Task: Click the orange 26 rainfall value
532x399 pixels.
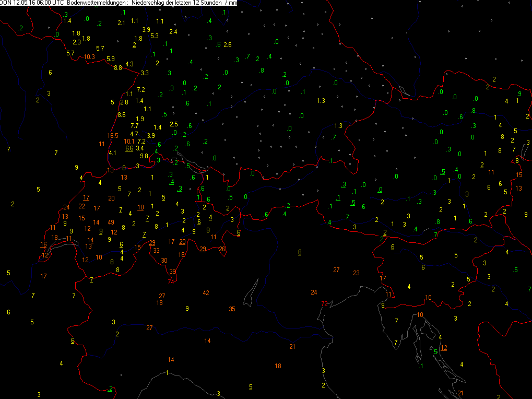Action: tap(222, 249)
